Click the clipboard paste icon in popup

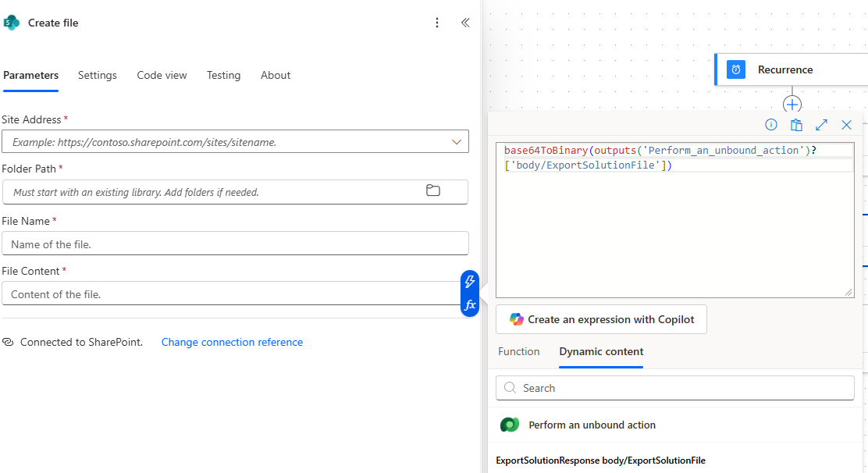(796, 125)
